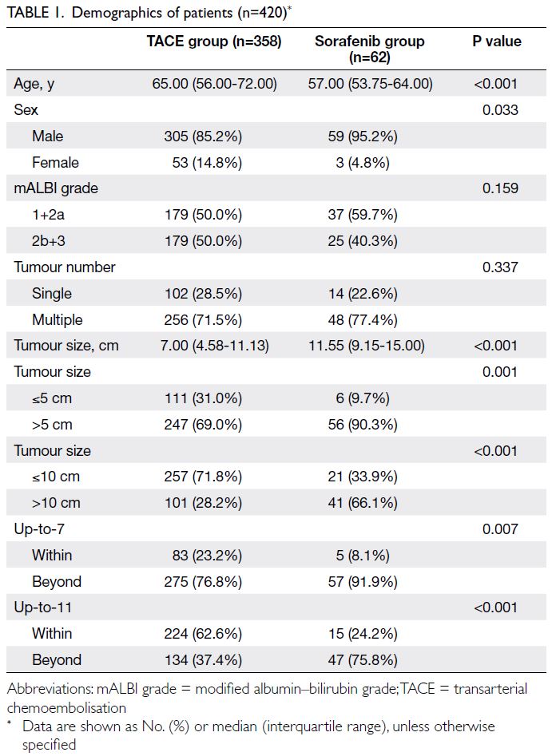Click the "Multiple" tumour number row label
The image size is (552, 756).
57,320
